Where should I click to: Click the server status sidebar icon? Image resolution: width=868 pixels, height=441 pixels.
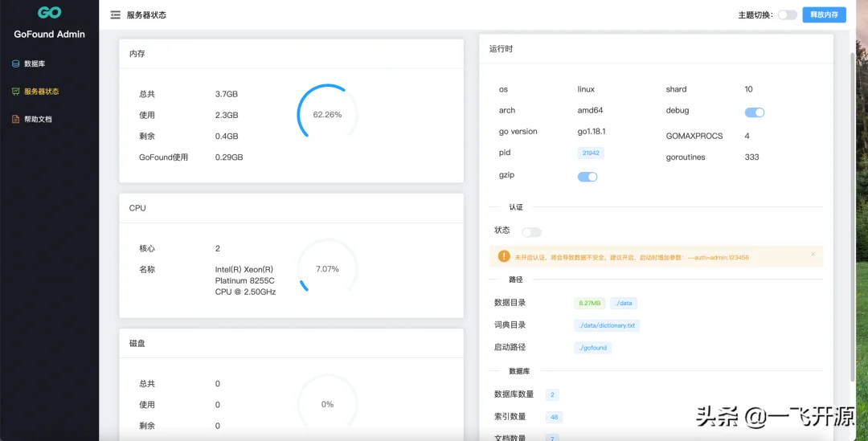[15, 92]
